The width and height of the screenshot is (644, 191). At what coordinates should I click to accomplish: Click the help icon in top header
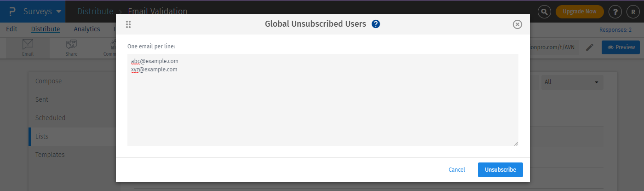click(x=615, y=12)
